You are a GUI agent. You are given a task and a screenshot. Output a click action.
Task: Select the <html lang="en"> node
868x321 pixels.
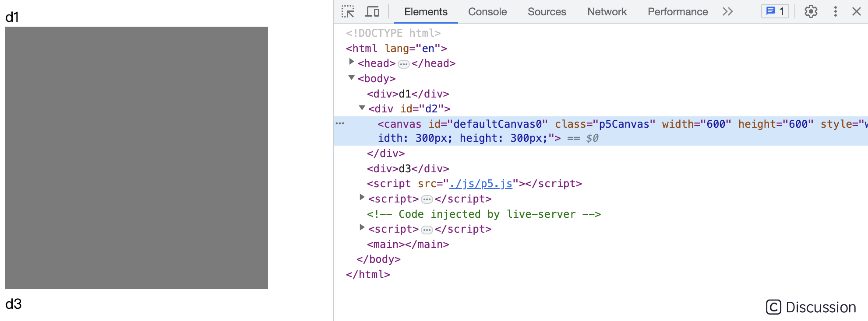396,48
